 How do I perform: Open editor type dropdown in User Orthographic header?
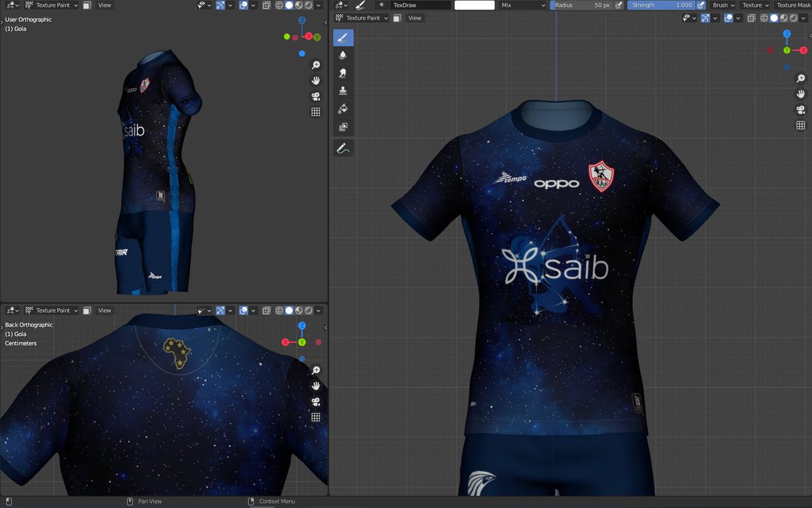tap(12, 5)
